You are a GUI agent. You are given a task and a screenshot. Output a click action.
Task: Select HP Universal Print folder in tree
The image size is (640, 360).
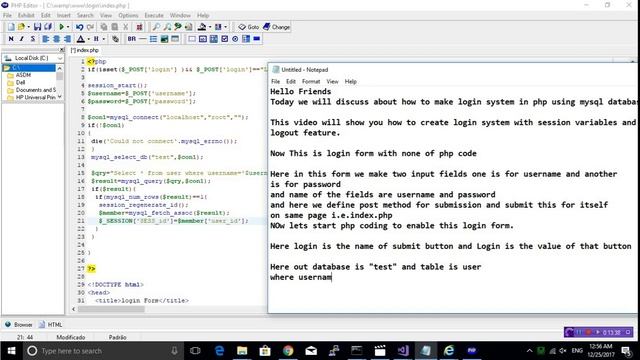(x=36, y=97)
